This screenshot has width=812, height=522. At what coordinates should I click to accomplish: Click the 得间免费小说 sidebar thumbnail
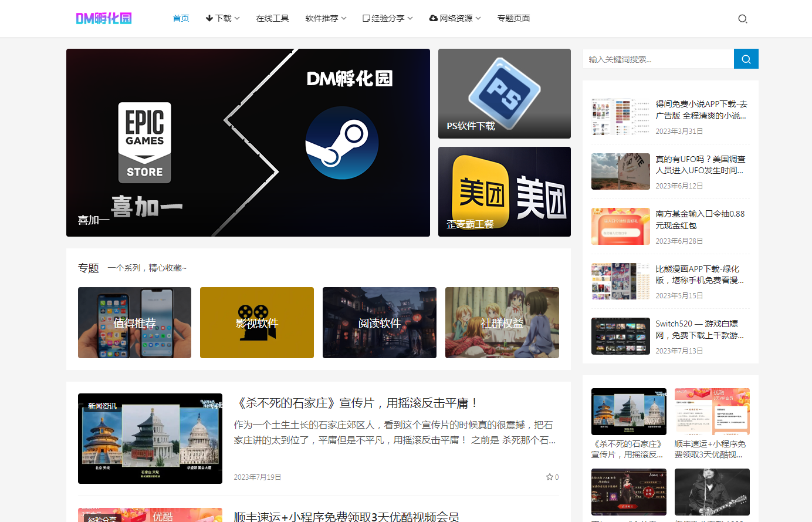click(x=621, y=116)
